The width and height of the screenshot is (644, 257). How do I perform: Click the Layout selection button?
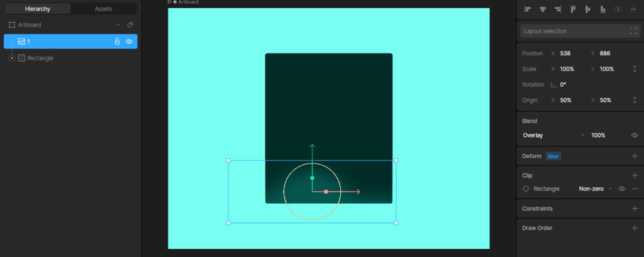580,31
